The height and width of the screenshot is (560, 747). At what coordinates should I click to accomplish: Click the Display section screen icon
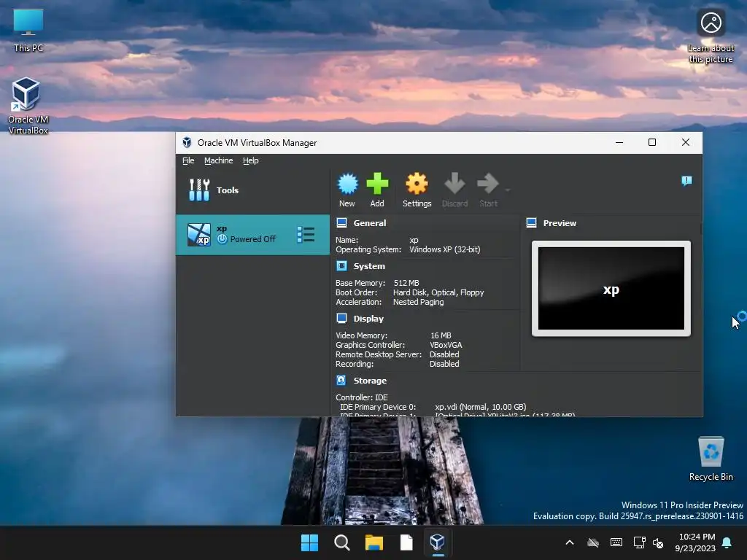click(341, 318)
